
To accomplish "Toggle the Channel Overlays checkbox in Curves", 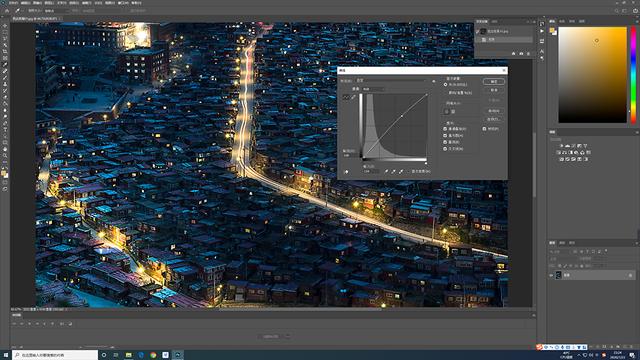I will tap(445, 129).
